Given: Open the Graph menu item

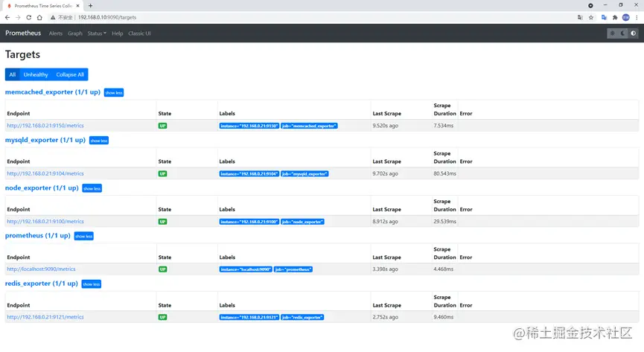Looking at the screenshot, I should pos(74,33).
